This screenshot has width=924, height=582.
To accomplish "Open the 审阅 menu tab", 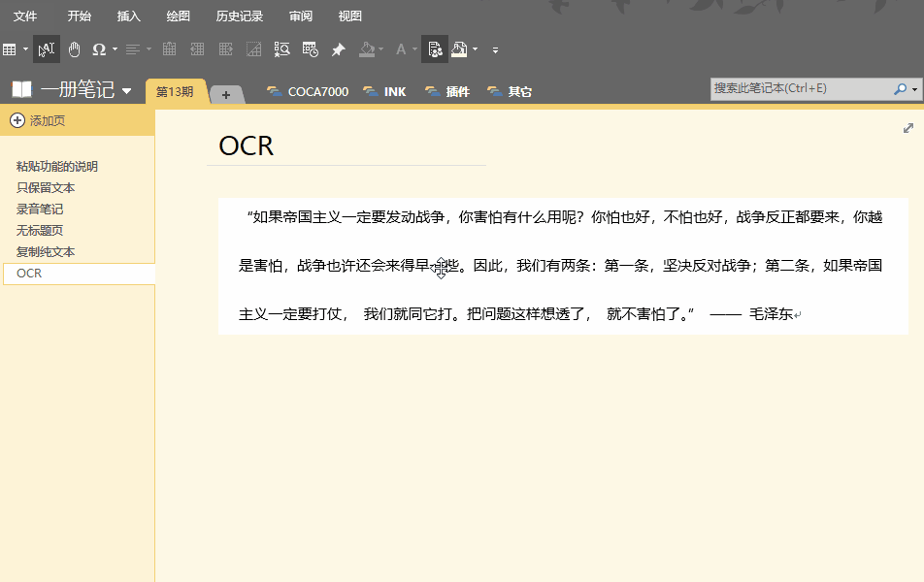I will (x=301, y=16).
